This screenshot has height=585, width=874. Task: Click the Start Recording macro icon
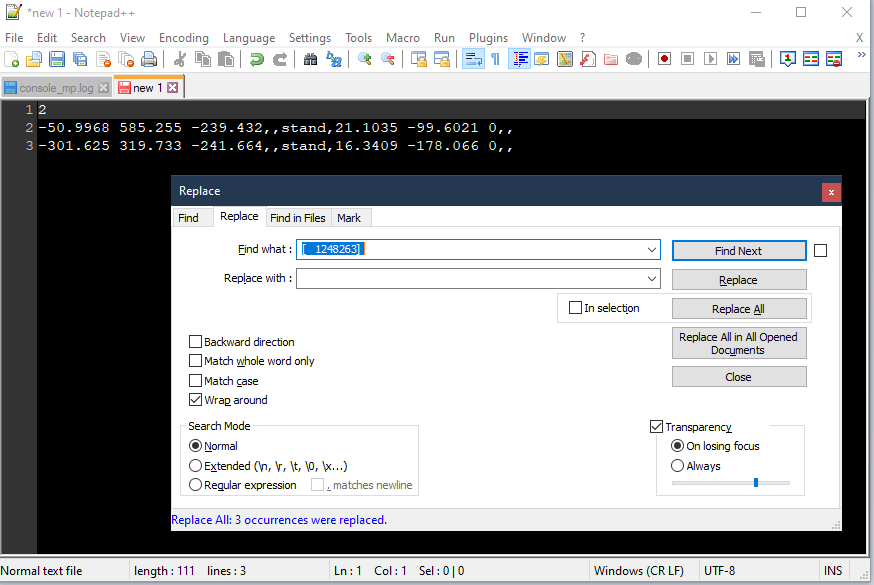click(x=664, y=59)
